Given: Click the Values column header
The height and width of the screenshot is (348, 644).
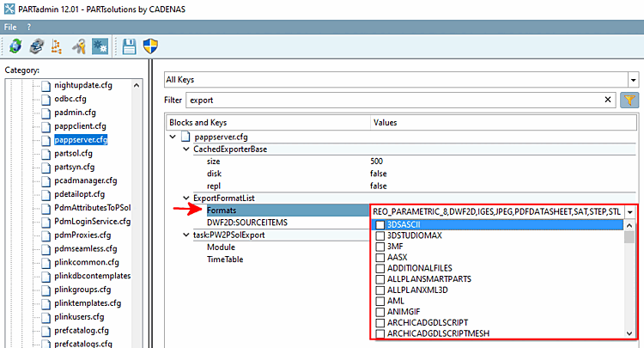Looking at the screenshot, I should [503, 122].
